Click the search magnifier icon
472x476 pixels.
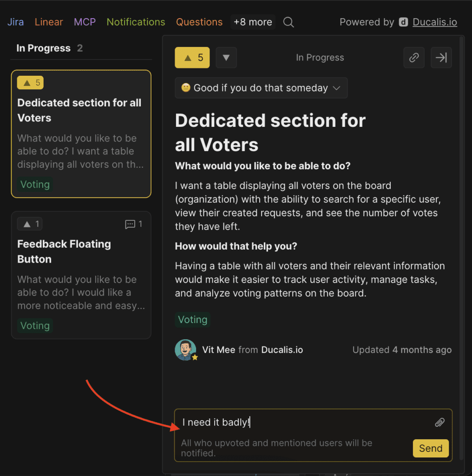[x=288, y=22]
